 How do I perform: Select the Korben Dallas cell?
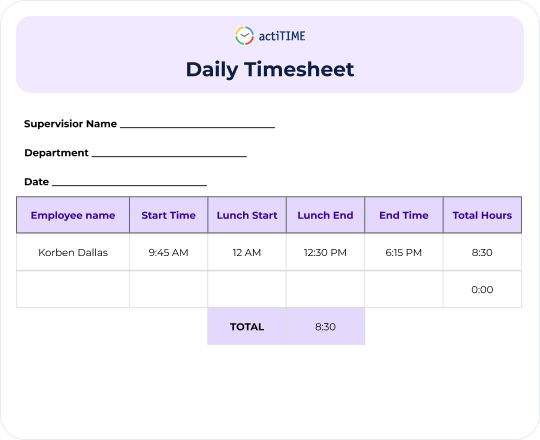[x=73, y=252]
